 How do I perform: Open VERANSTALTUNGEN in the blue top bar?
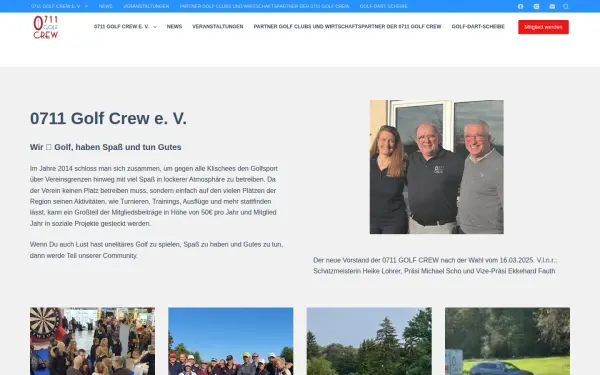pos(146,7)
